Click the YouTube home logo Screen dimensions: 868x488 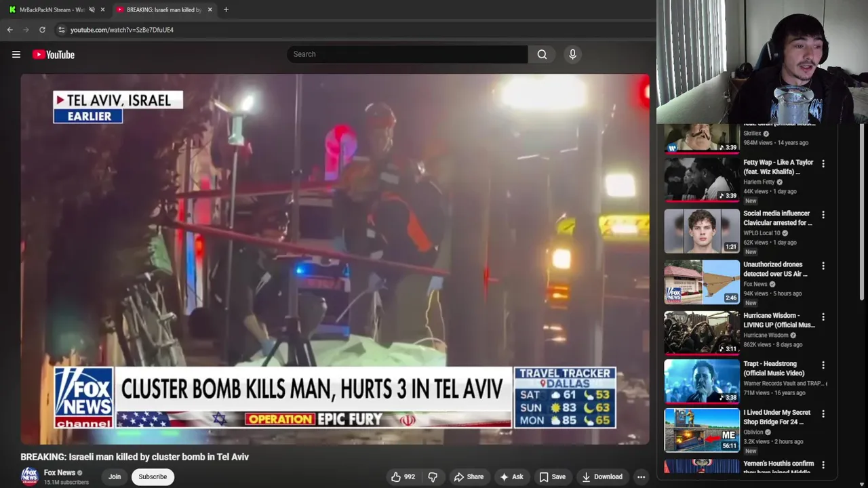54,54
